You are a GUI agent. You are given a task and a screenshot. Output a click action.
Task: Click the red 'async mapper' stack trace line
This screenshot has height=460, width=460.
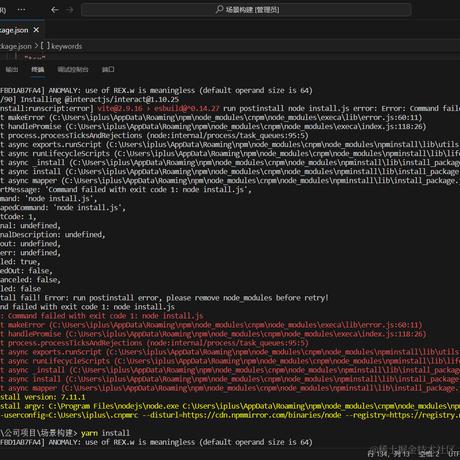tap(229, 388)
